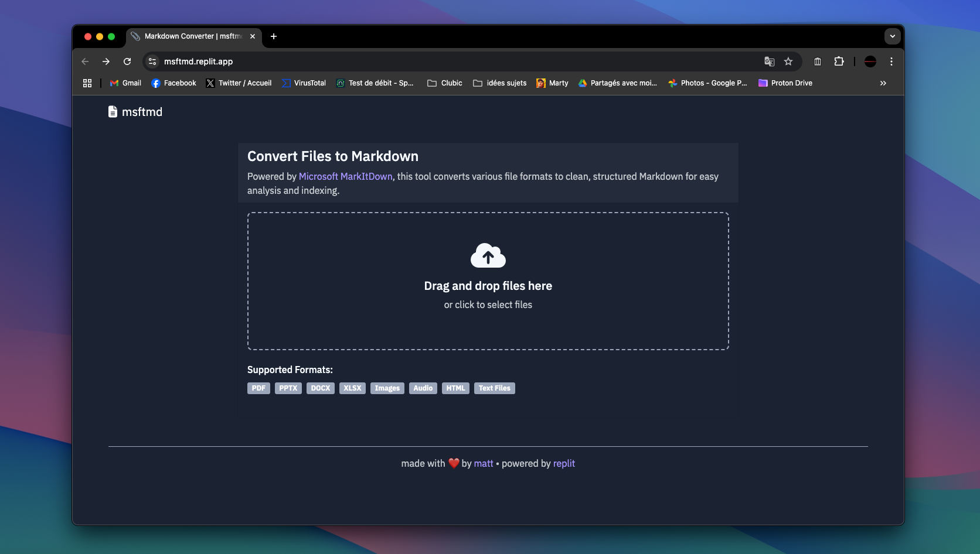Click inside the drag and drop zone

(488, 281)
